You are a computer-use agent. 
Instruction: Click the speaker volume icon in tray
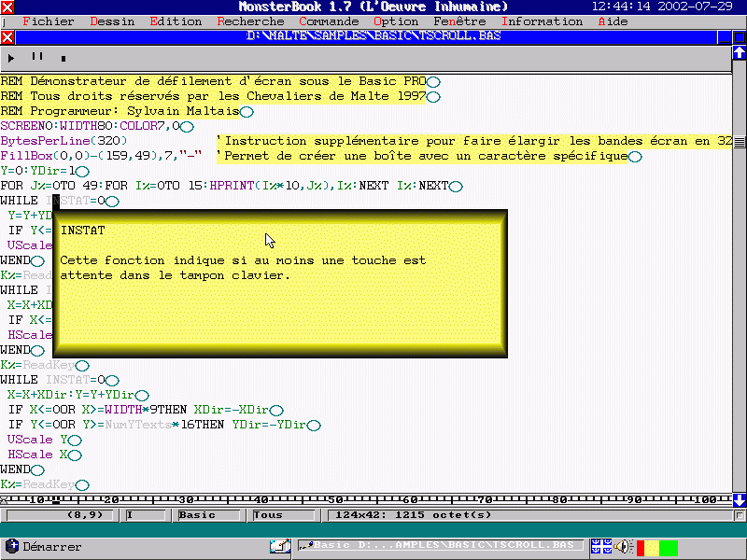coord(623,547)
